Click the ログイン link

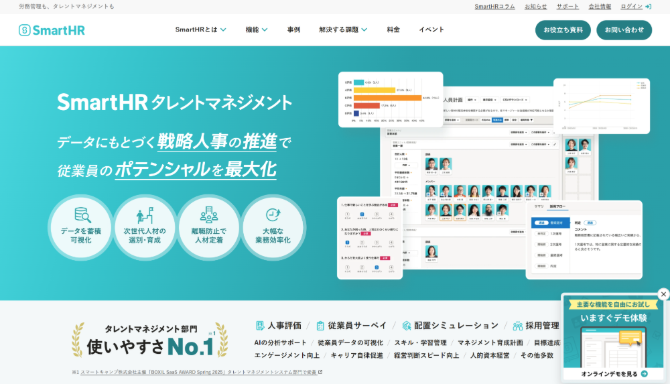pos(632,6)
